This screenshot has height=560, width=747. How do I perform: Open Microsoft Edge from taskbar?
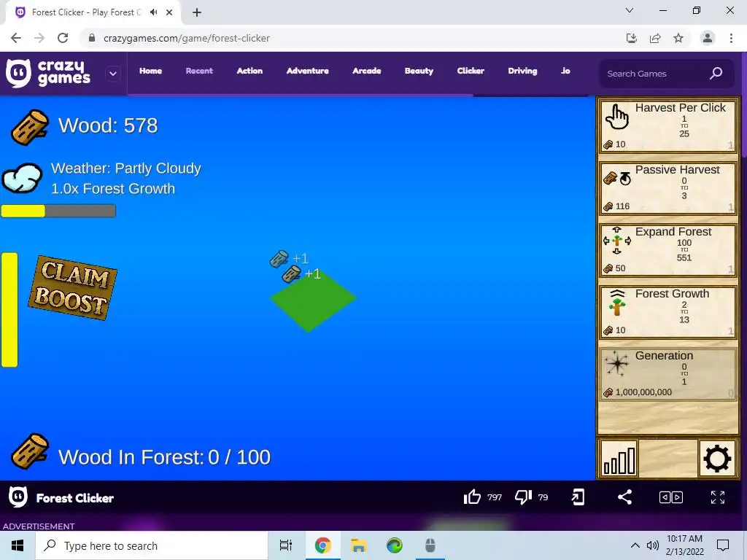pos(395,545)
